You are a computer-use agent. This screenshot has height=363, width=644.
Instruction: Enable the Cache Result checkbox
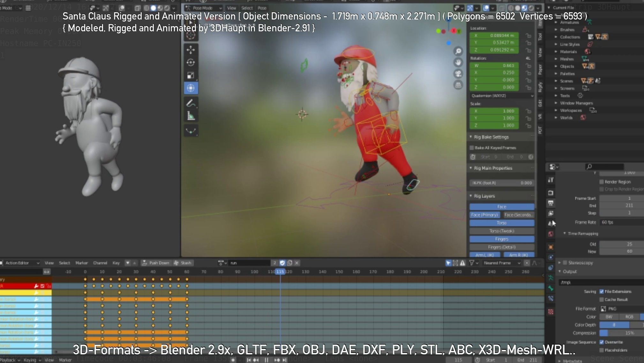coord(602,299)
